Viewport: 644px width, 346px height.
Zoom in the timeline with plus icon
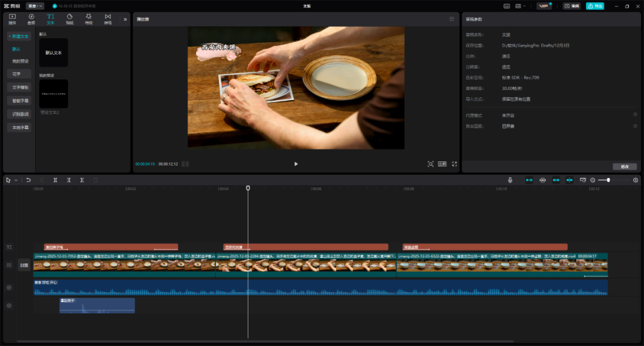coord(636,180)
